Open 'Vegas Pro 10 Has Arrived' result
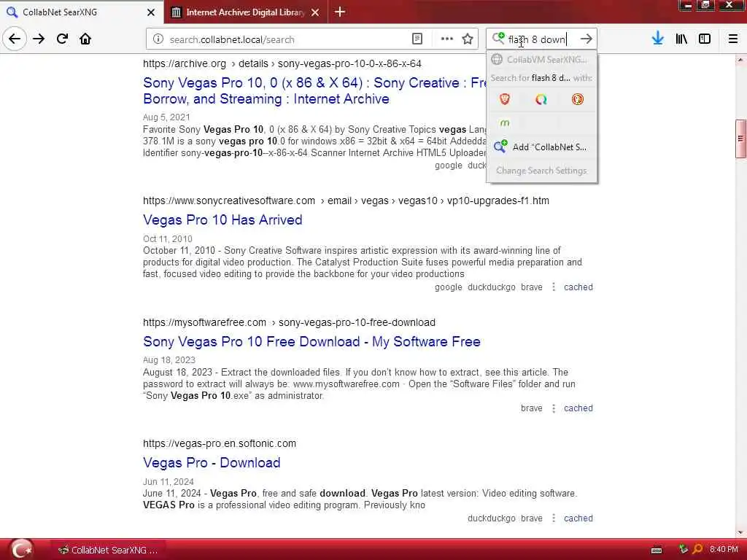Image resolution: width=747 pixels, height=560 pixels. (222, 220)
